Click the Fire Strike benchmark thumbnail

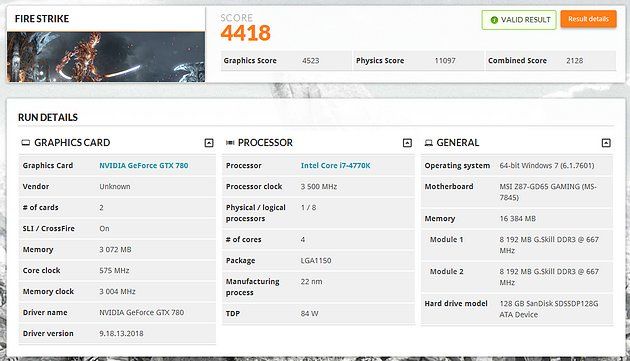106,57
